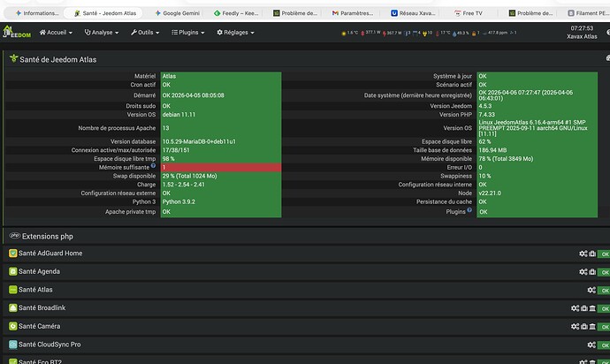
Task: Switch to the Filament PE browser tab
Action: tap(588, 13)
